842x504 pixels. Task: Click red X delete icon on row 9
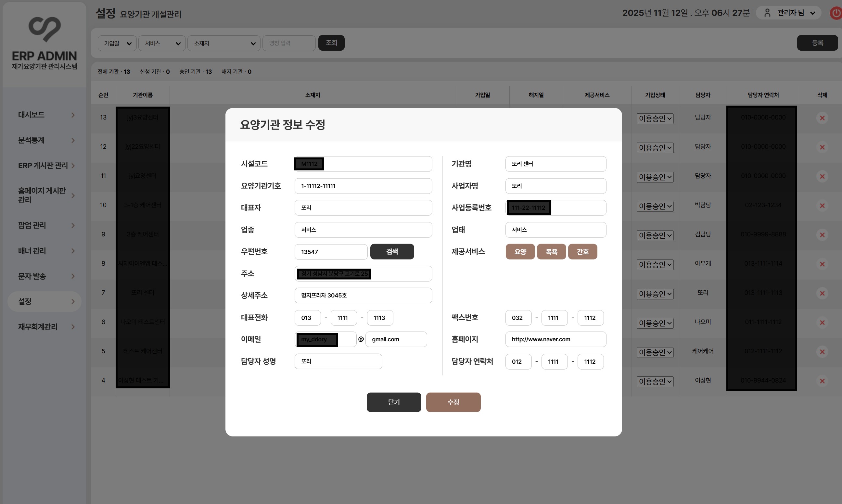[822, 235]
